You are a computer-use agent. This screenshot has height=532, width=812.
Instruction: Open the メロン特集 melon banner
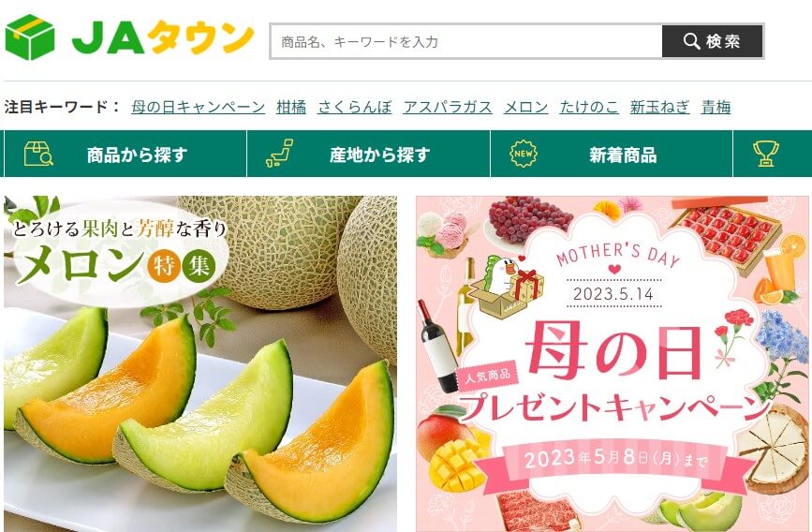200,363
